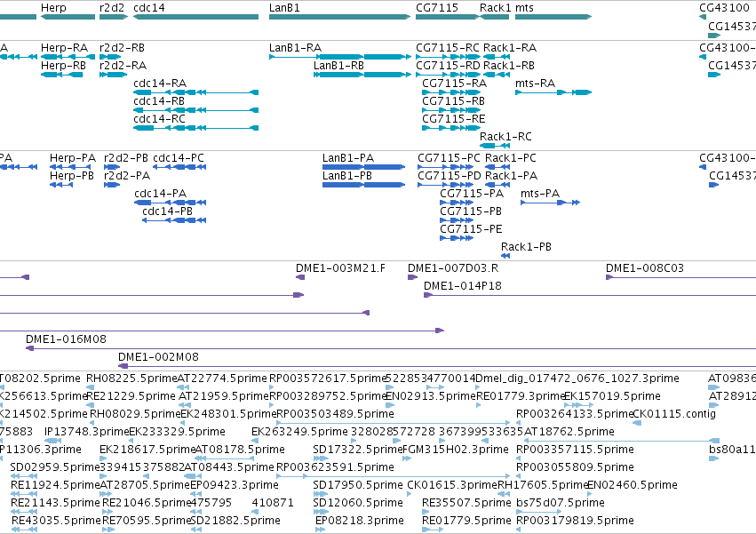The height and width of the screenshot is (534, 756).
Task: Select EST bs75d07.5prime label
Action: tap(561, 503)
